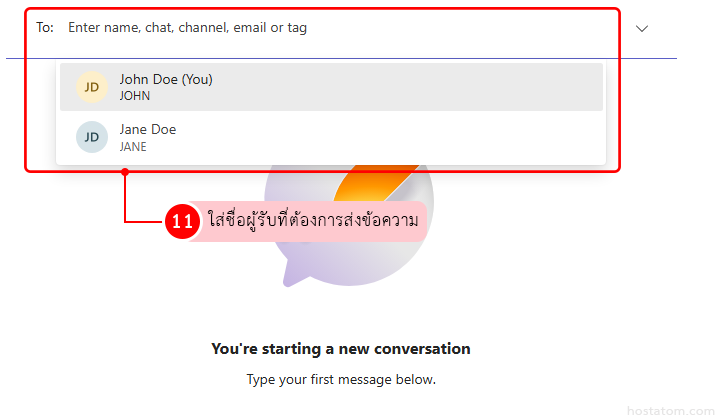Click the "To:" label
The image size is (720, 419).
(x=45, y=28)
